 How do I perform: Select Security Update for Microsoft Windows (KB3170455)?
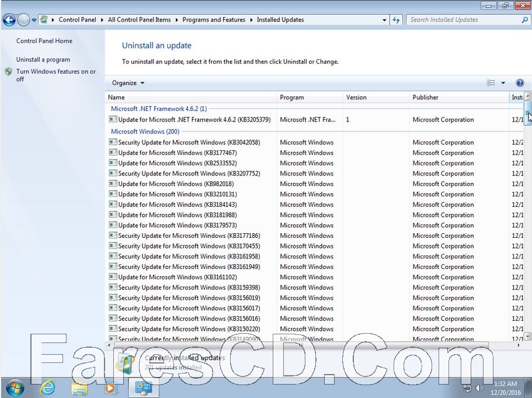coord(189,246)
